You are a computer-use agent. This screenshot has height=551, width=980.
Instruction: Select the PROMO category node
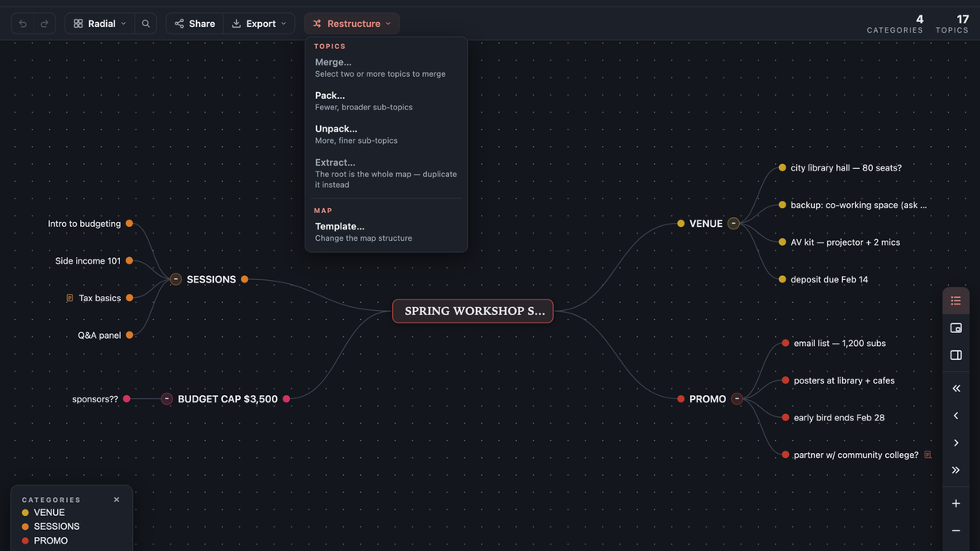(707, 399)
